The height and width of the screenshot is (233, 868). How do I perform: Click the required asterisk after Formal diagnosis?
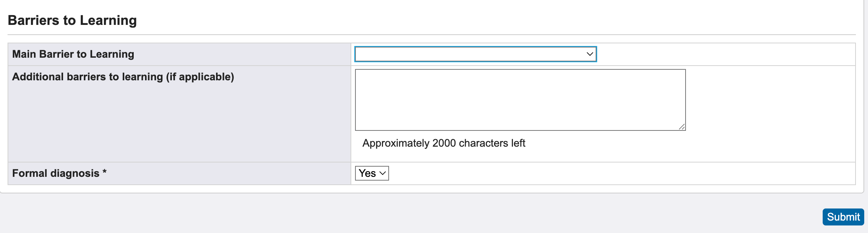105,172
